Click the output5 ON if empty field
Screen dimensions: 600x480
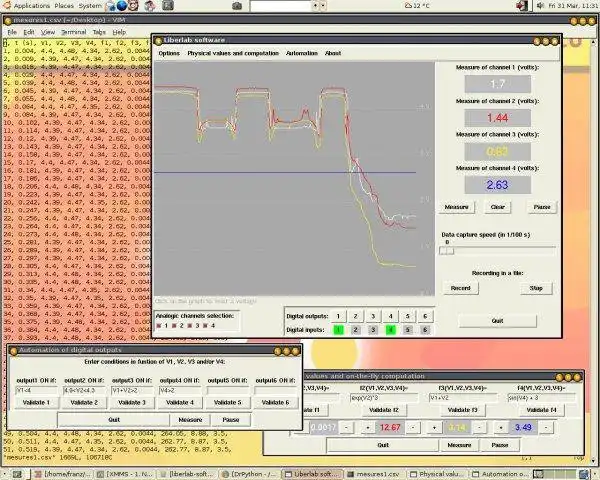point(228,391)
